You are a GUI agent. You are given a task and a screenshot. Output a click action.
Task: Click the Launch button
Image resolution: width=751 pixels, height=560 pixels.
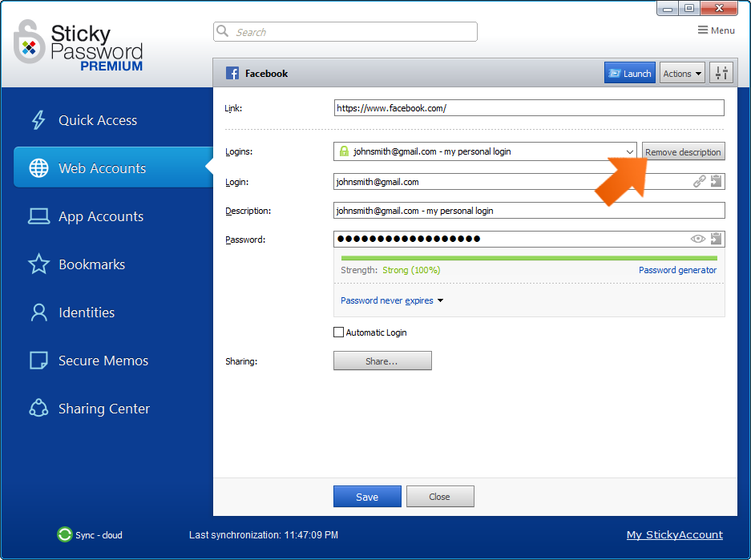point(629,73)
